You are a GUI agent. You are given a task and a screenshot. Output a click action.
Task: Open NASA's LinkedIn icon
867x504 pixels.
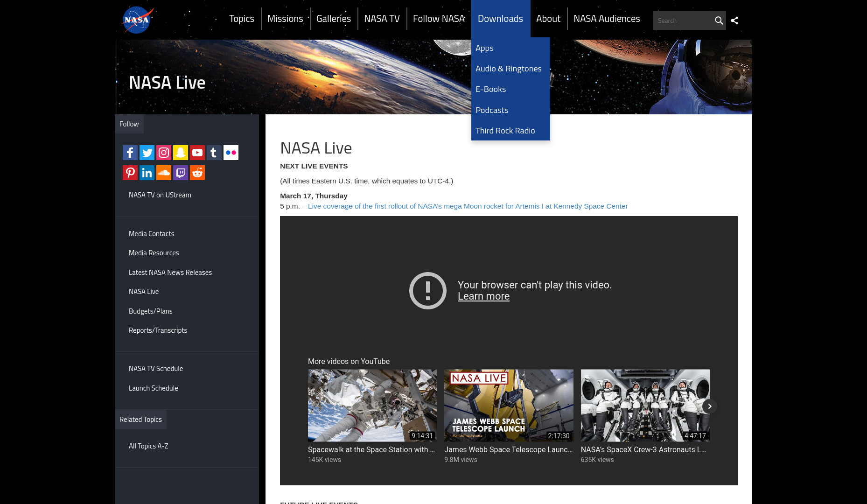(x=147, y=173)
